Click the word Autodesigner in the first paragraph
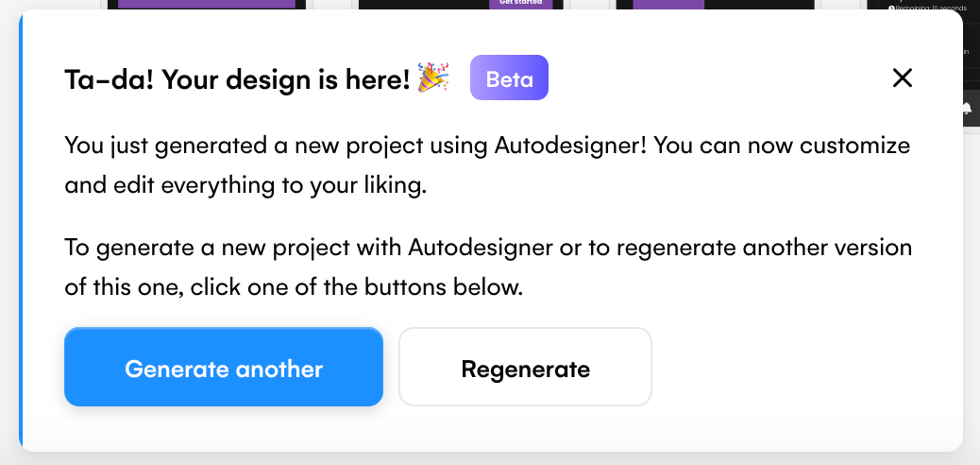The width and height of the screenshot is (980, 465). (570, 146)
